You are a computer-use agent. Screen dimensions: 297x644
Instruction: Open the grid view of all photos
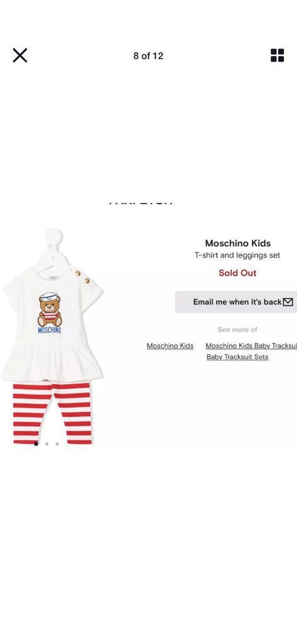tap(278, 55)
